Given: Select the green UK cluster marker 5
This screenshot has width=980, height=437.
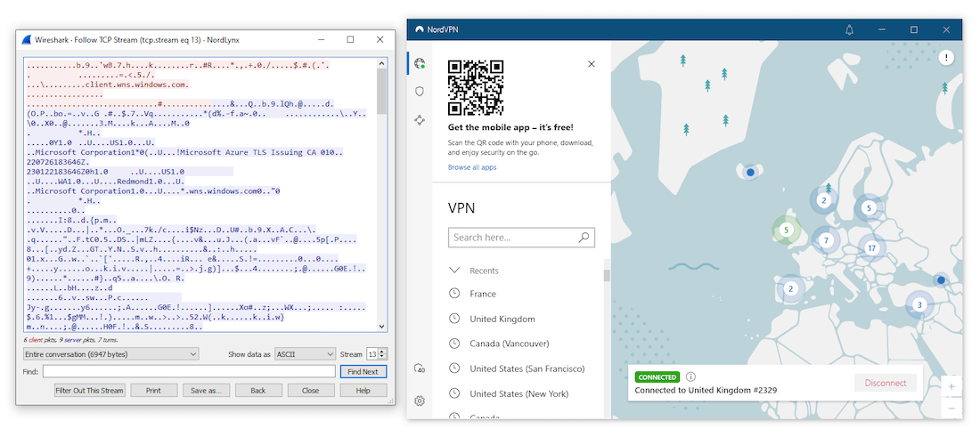Looking at the screenshot, I should pos(786,231).
